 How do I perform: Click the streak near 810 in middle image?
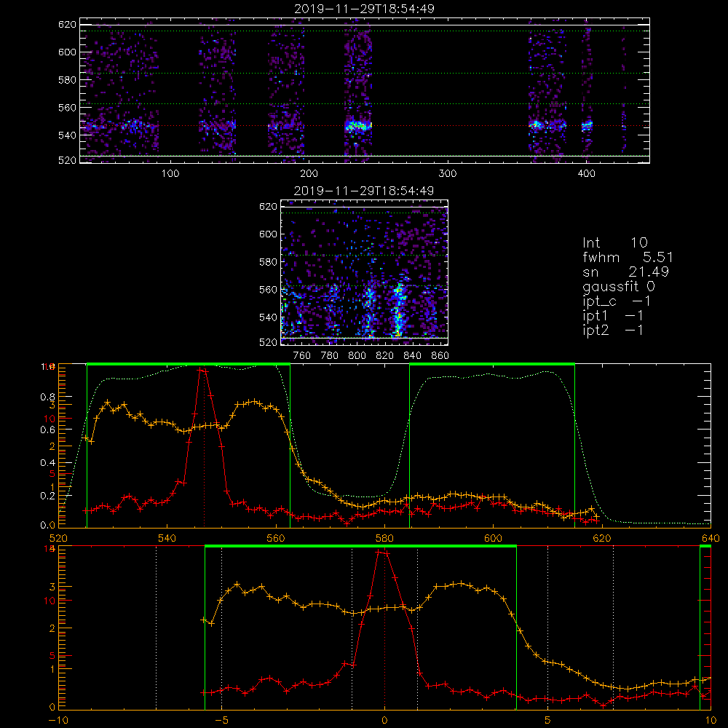pos(370,309)
